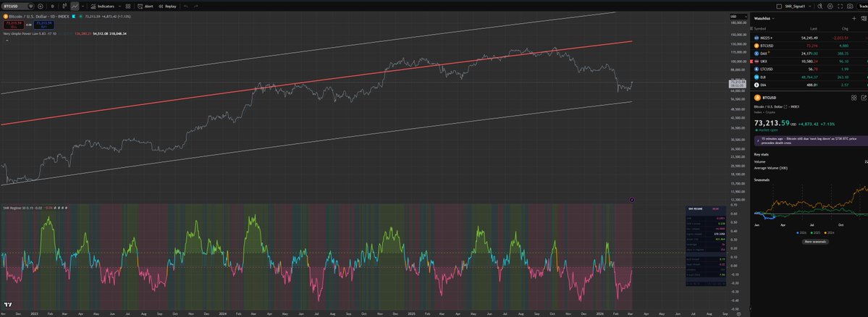
Task: Take a chart snapshot with camera icon
Action: 850,6
